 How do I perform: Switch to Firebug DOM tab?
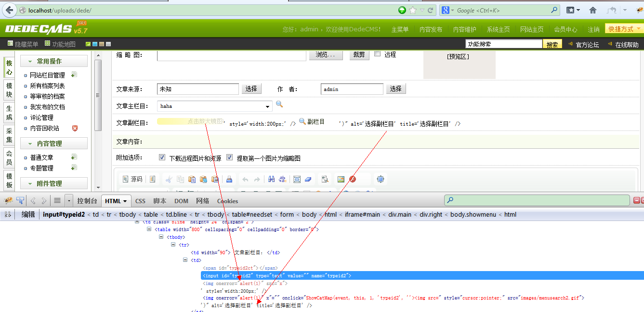tap(181, 201)
